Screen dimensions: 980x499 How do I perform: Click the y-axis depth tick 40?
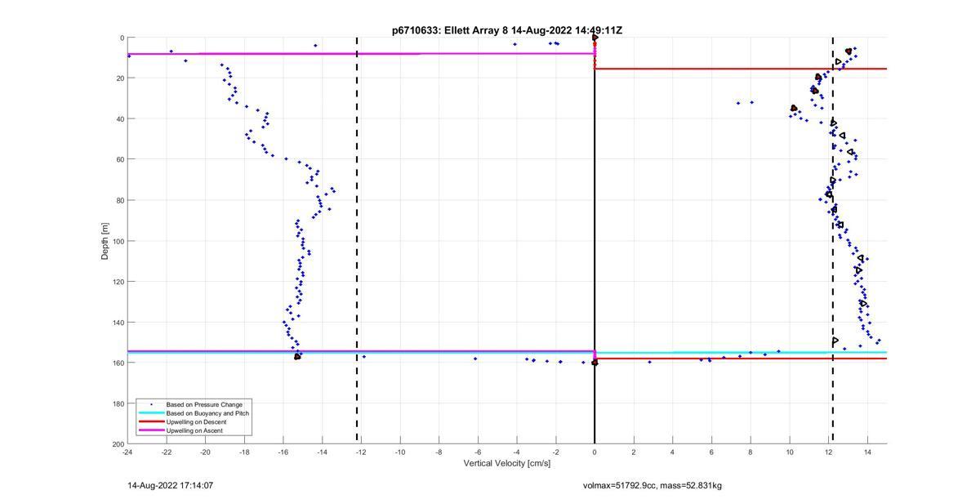[119, 119]
